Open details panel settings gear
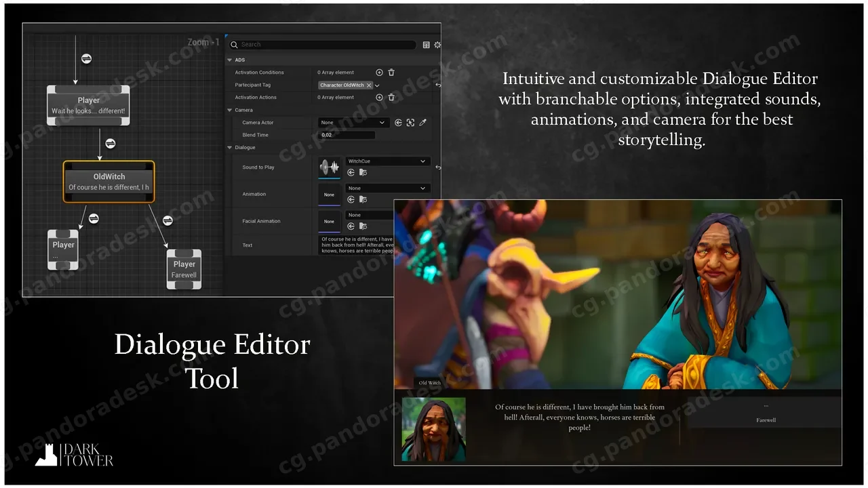Image resolution: width=868 pixels, height=488 pixels. click(x=437, y=45)
